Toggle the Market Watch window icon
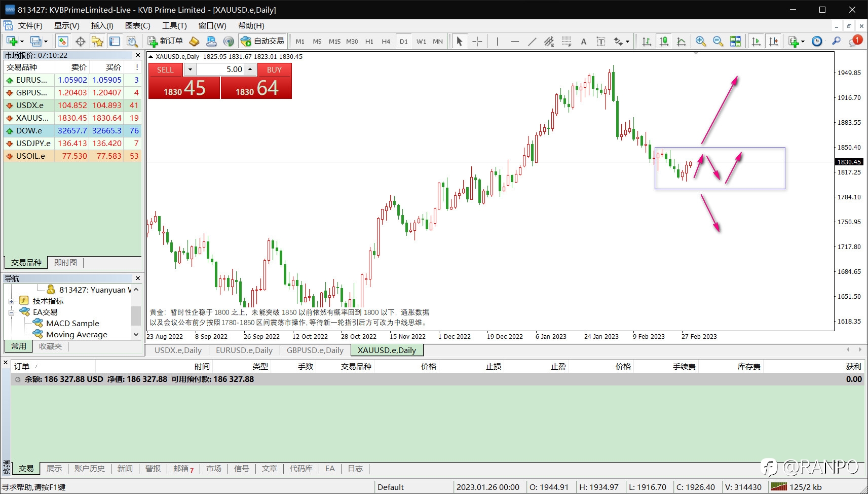This screenshot has width=868, height=494. pos(63,41)
